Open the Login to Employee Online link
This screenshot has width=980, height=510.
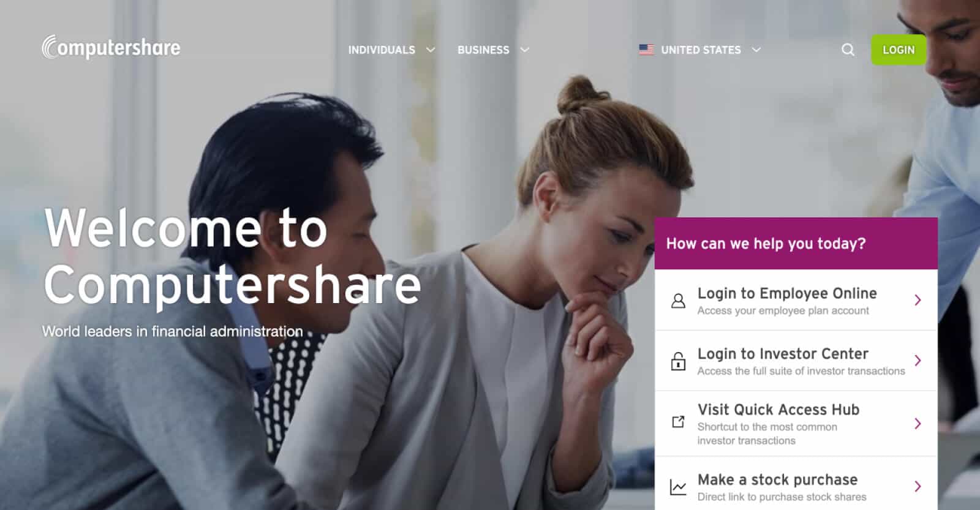pos(796,300)
